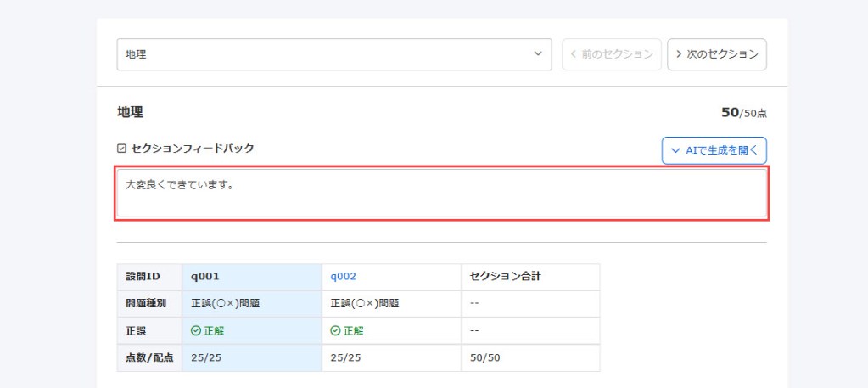The height and width of the screenshot is (388, 868).
Task: Click the down chevron icon beside AIで生成
Action: (675, 151)
